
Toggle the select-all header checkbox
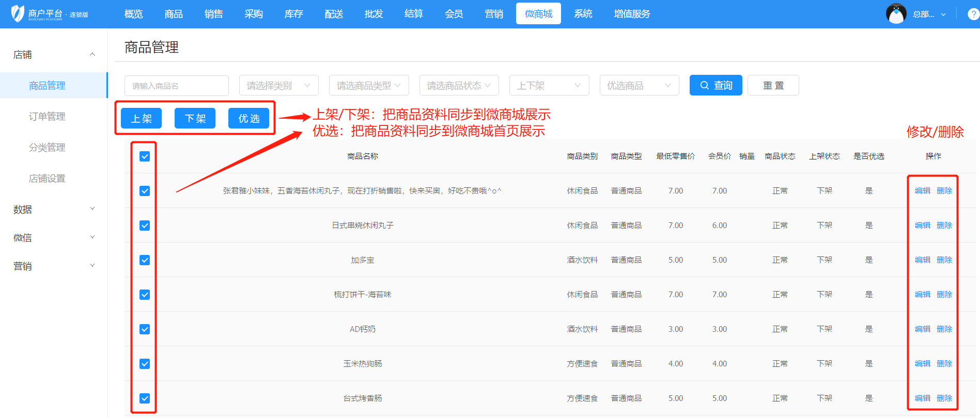pos(145,156)
